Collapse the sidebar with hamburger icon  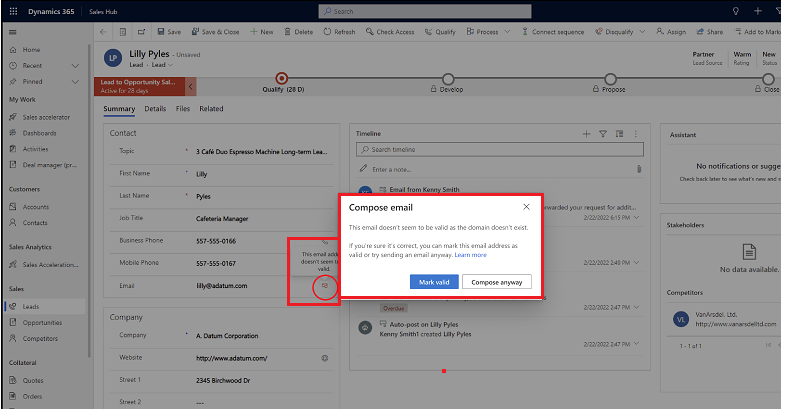13,32
